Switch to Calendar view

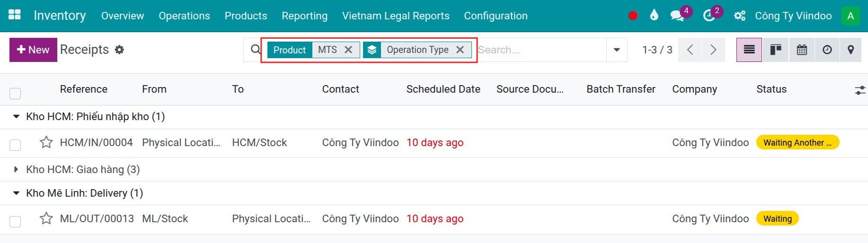coord(802,50)
